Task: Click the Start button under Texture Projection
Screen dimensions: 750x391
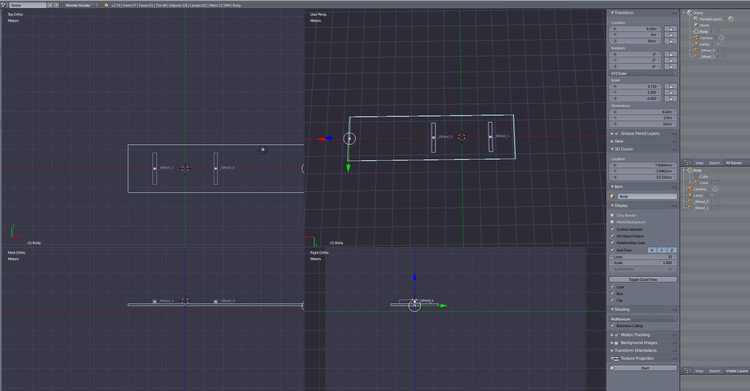Action: (x=643, y=368)
